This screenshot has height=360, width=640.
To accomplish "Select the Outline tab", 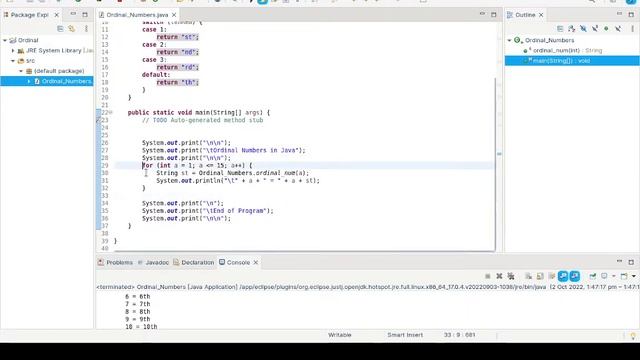I will pyautogui.click(x=525, y=15).
